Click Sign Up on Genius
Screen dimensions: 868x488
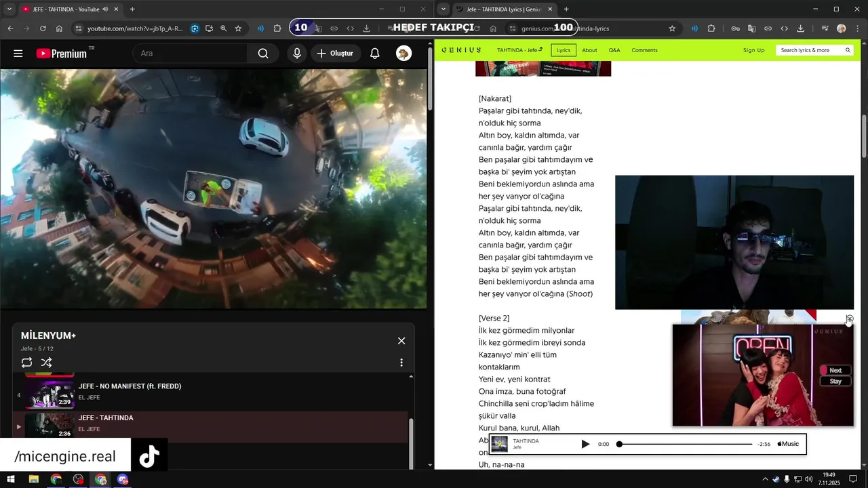click(753, 50)
